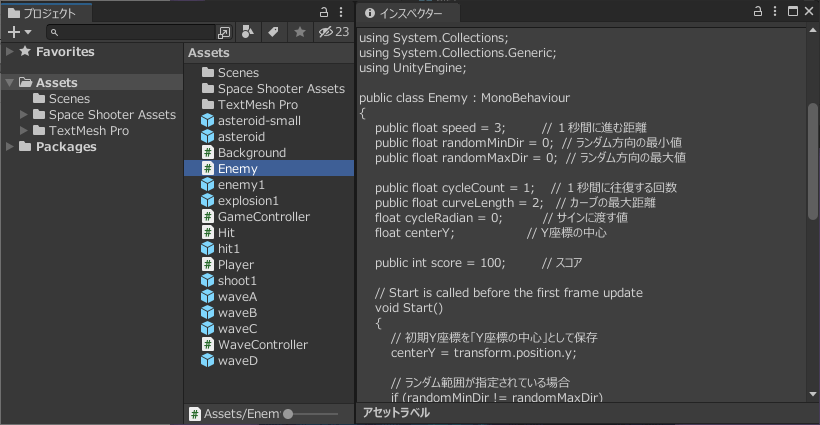Select the waveC prefab icon

pos(208,328)
